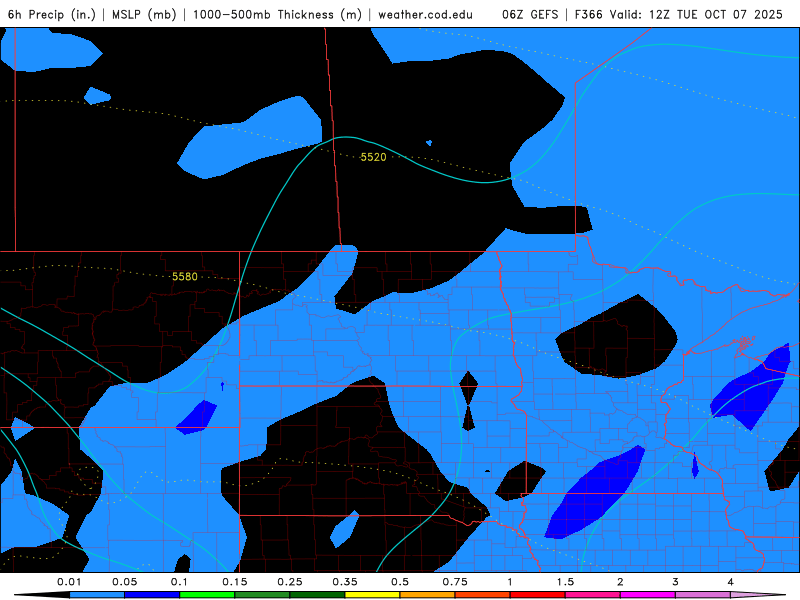Click the yellow legend swatch
The image size is (800, 600).
click(372, 595)
